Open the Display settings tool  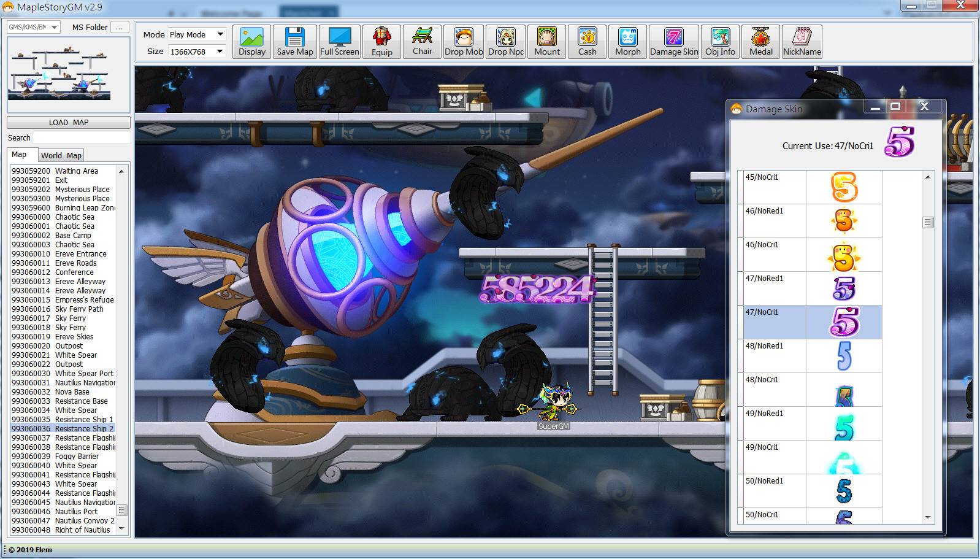click(252, 42)
